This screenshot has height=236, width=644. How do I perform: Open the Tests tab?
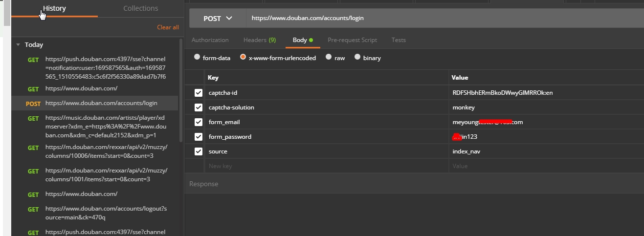pyautogui.click(x=399, y=40)
